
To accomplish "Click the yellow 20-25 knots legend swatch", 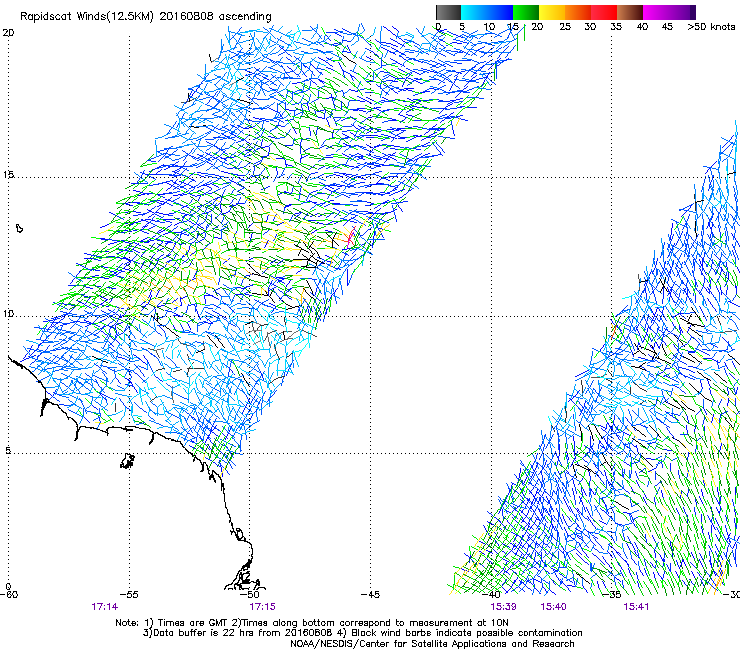I will [552, 12].
